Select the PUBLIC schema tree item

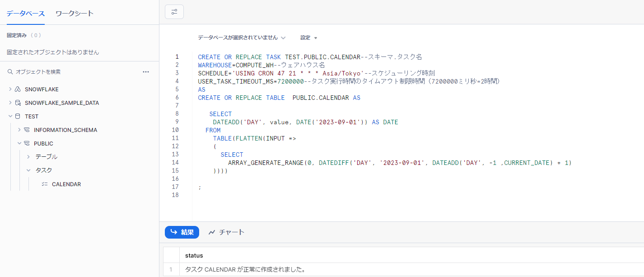pyautogui.click(x=43, y=144)
